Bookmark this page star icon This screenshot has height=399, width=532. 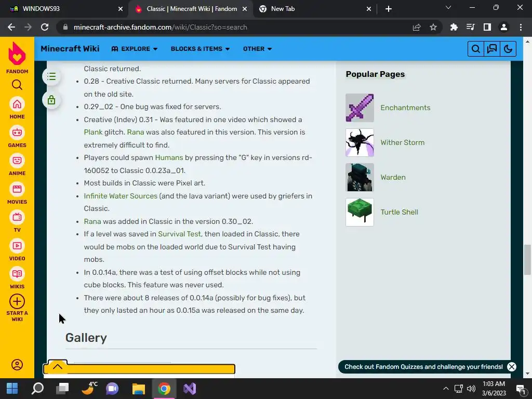point(433,27)
